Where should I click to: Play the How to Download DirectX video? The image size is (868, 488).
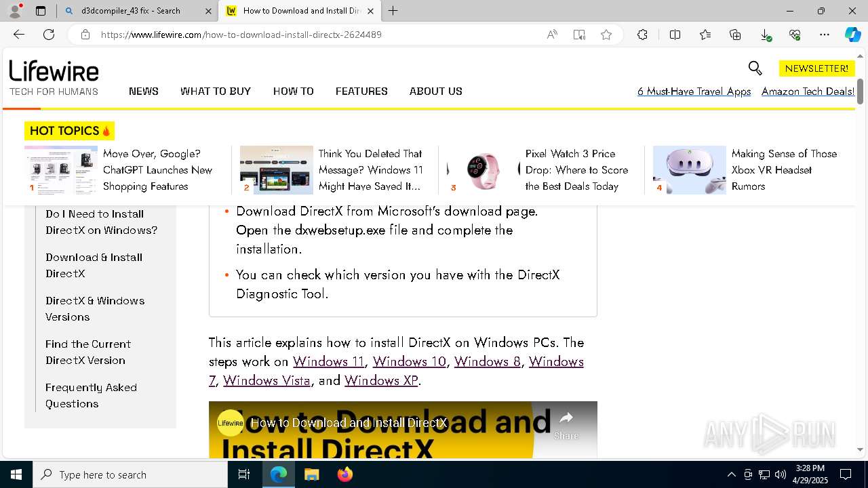(403, 430)
